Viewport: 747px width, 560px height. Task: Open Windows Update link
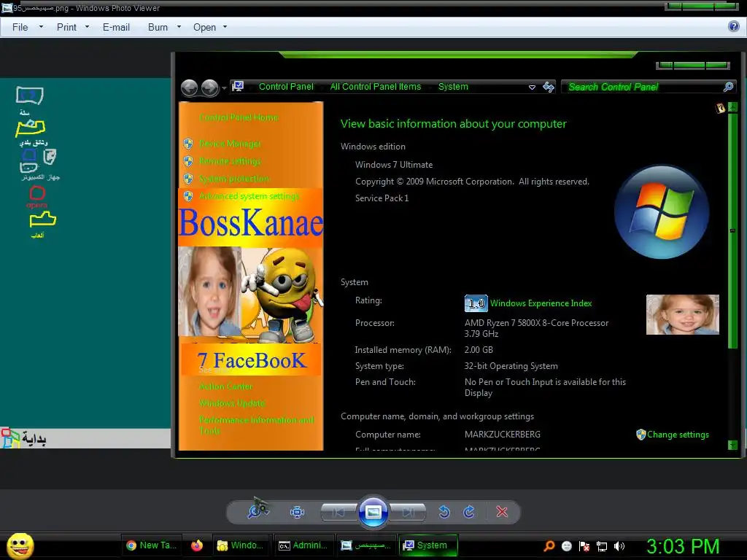coord(232,402)
